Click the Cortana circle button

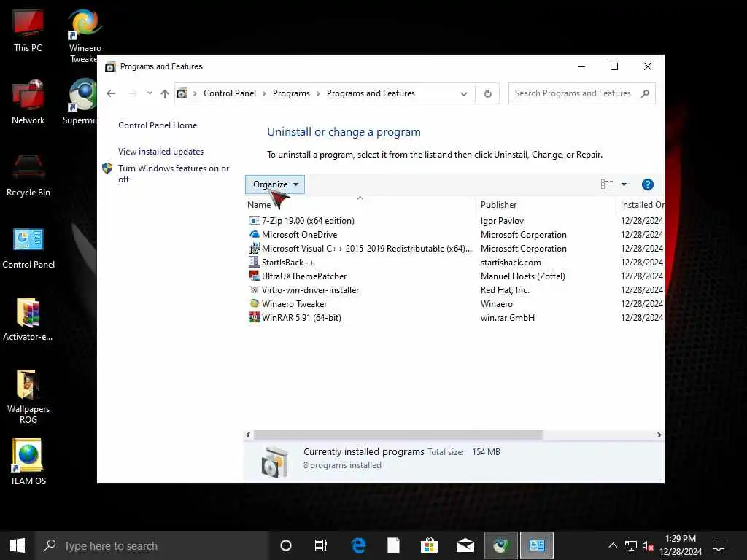[285, 545]
